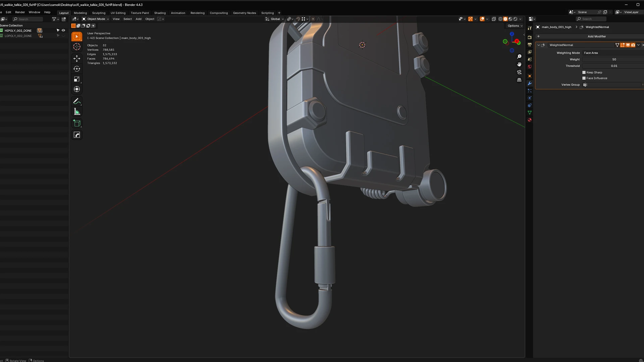The image size is (644, 362).
Task: Toggle proportional editing button
Action: (x=313, y=19)
